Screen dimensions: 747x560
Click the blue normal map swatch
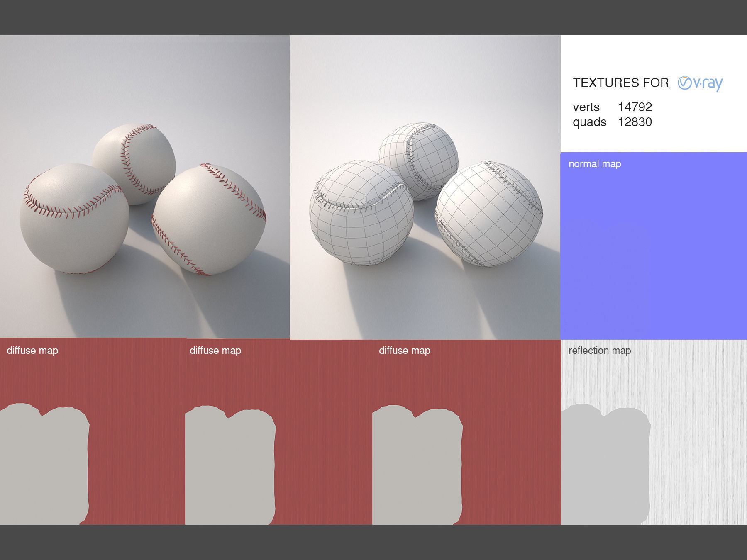[x=654, y=246]
